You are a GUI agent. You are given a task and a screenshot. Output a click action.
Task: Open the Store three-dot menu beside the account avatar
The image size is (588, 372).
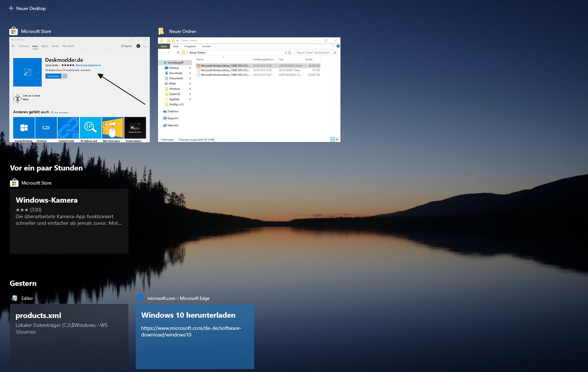click(146, 46)
